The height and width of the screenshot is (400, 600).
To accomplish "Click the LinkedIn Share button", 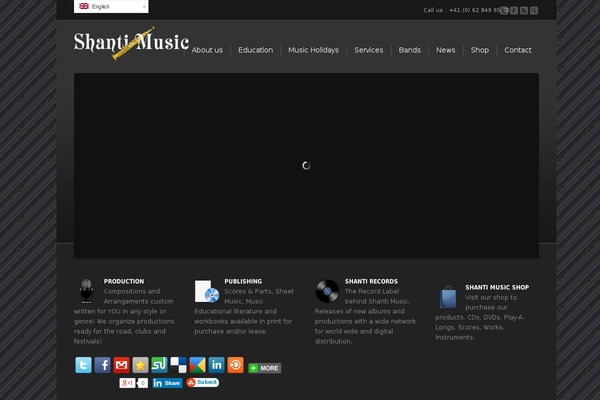I will click(167, 383).
